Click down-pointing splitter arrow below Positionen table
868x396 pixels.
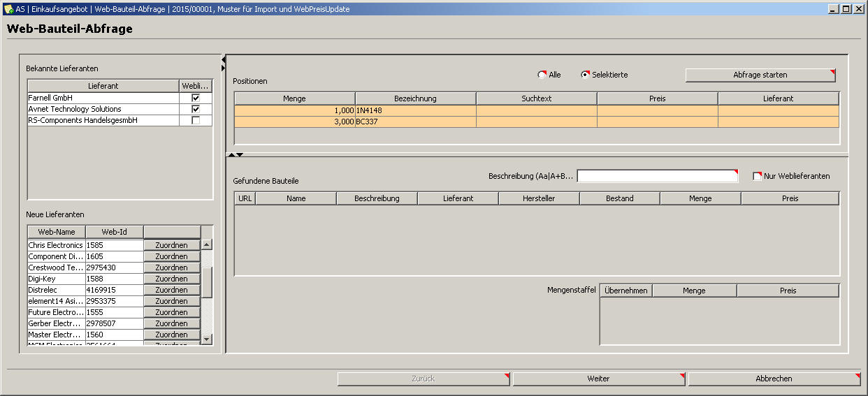tap(240, 154)
